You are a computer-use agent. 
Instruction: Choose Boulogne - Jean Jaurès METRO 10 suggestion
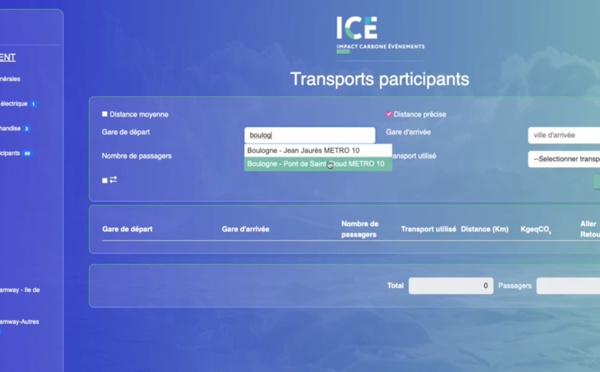[x=318, y=150]
